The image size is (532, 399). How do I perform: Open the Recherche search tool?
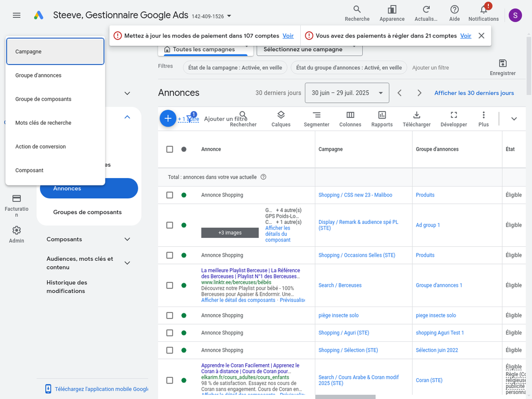(x=357, y=14)
